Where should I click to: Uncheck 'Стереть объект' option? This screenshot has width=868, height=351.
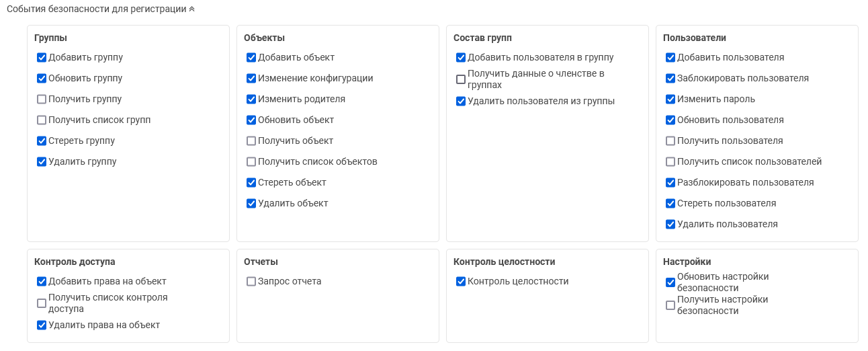pyautogui.click(x=251, y=183)
